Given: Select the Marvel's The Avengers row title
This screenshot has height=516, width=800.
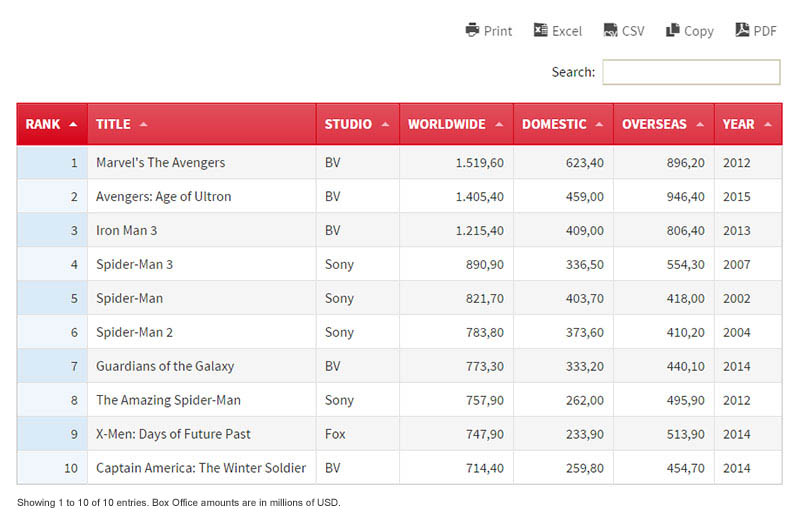Looking at the screenshot, I should pos(160,162).
